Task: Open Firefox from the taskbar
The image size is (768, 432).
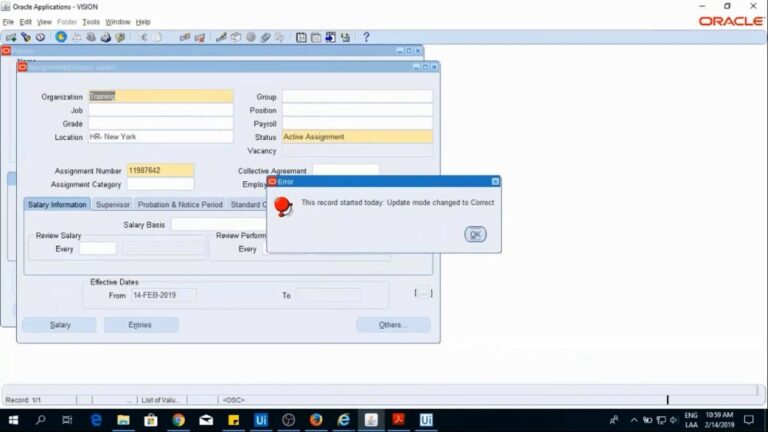Action: click(x=316, y=420)
